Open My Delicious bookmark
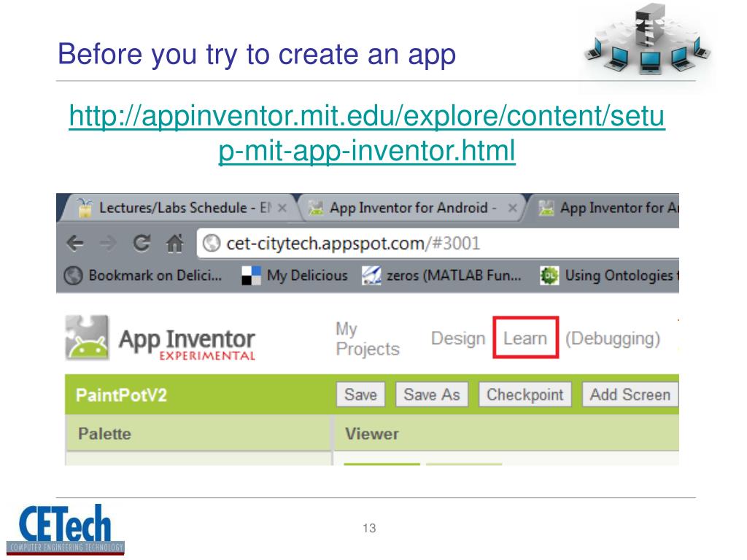 tap(295, 275)
